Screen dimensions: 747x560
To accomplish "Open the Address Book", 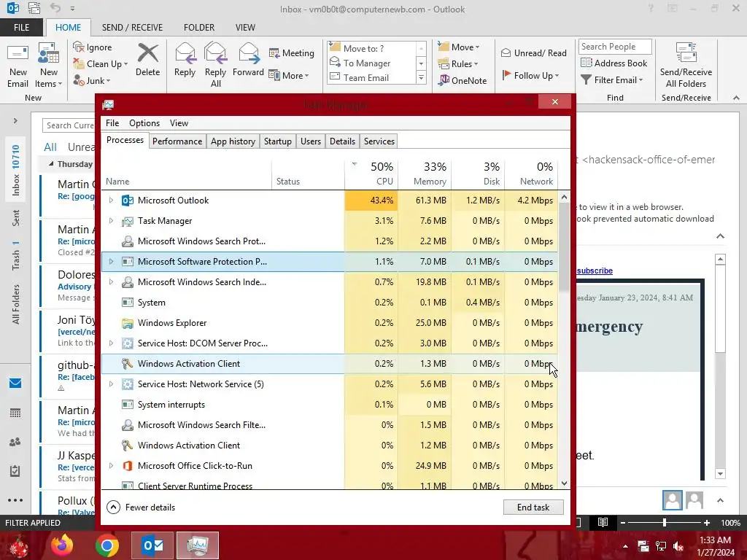I will click(614, 63).
